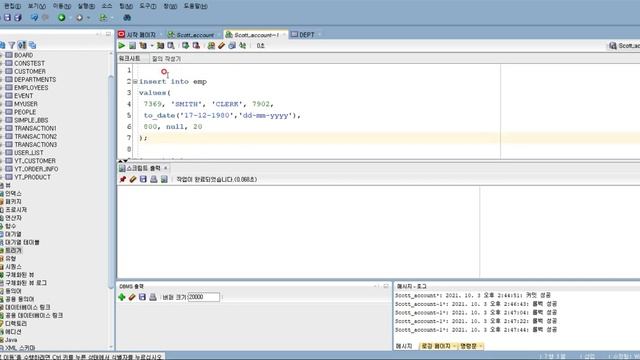Click the Forward navigation icon
This screenshot has width=640, height=360.
coord(79,18)
